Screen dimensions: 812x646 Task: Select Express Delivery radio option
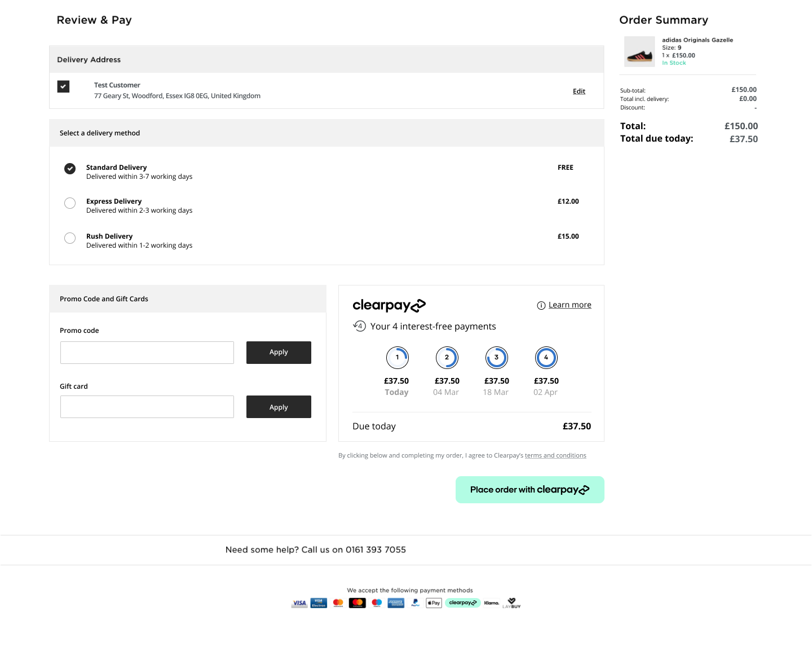click(x=70, y=203)
